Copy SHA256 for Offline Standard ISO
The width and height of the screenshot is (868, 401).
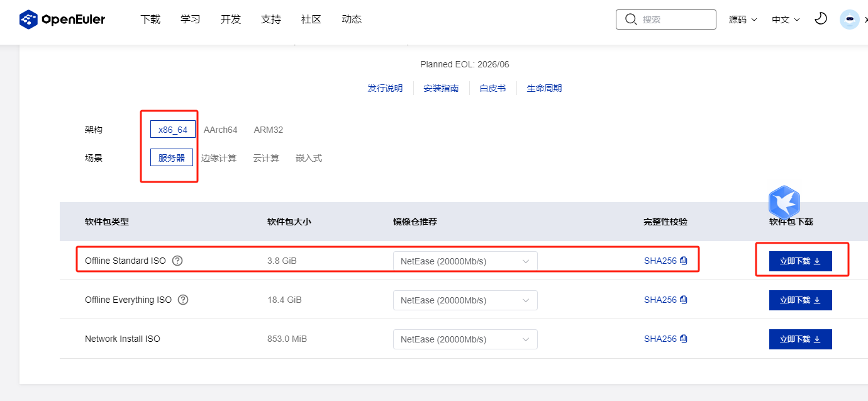tap(684, 261)
